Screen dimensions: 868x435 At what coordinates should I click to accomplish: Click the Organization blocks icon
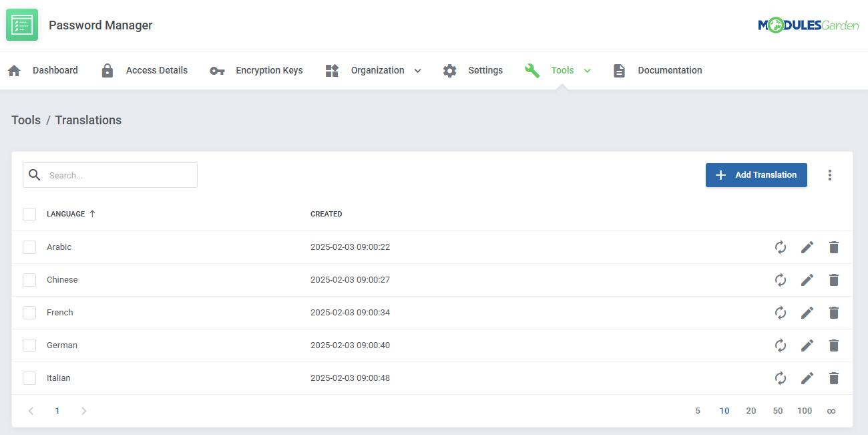pos(332,71)
